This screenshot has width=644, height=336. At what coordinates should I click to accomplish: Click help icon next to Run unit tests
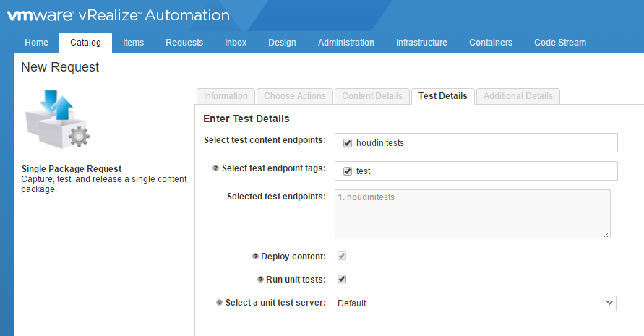pos(260,279)
